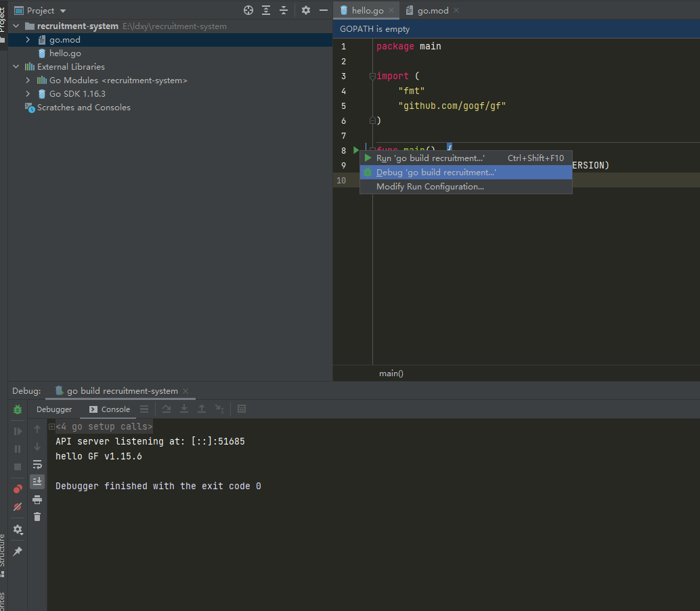This screenshot has width=700, height=611.
Task: Open Project panel gear options
Action: 306,10
